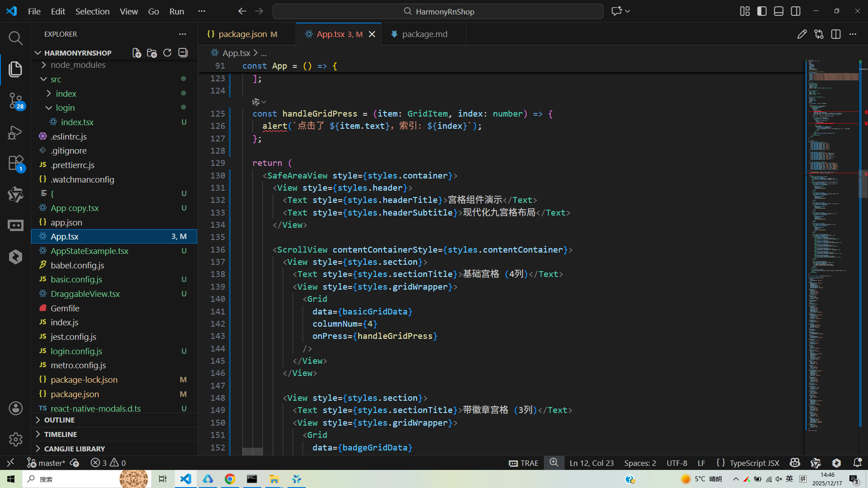868x488 pixels.
Task: Open the Manage gear icon
Action: click(x=15, y=439)
